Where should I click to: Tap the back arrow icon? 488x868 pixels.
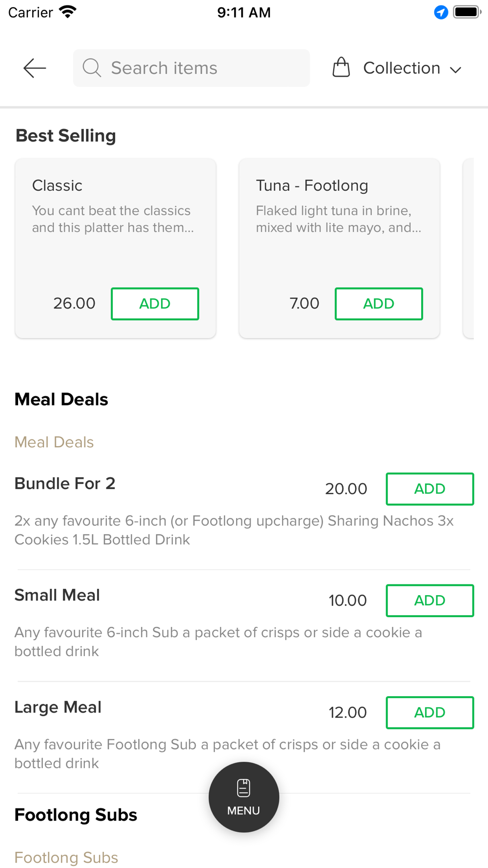tap(35, 68)
